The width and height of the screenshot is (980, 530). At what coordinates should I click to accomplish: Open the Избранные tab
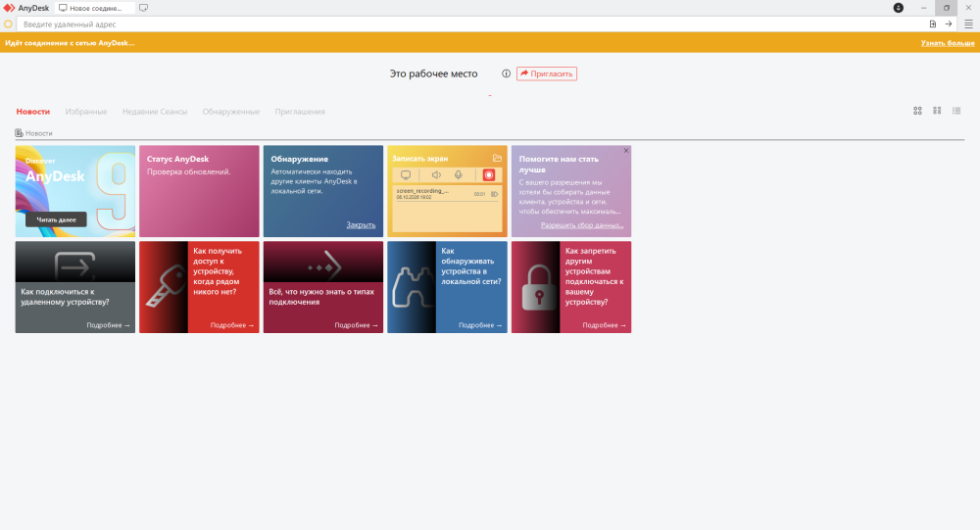pos(86,112)
